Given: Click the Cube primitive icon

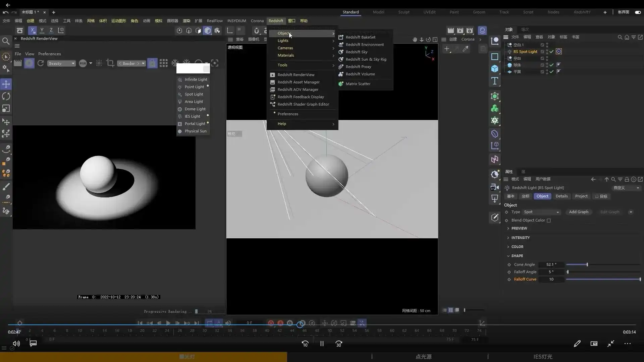Looking at the screenshot, I should 495,69.
